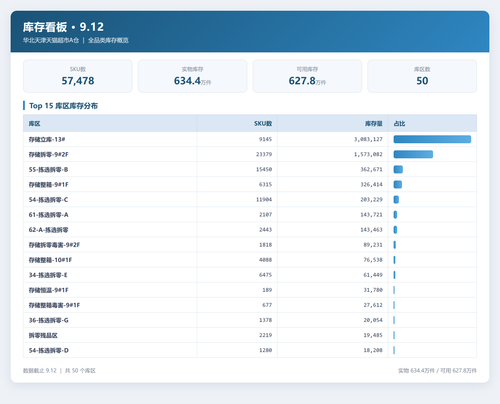Click the 占比 bar for 55-拣选拆零-B
The image size is (500, 404).
(398, 169)
